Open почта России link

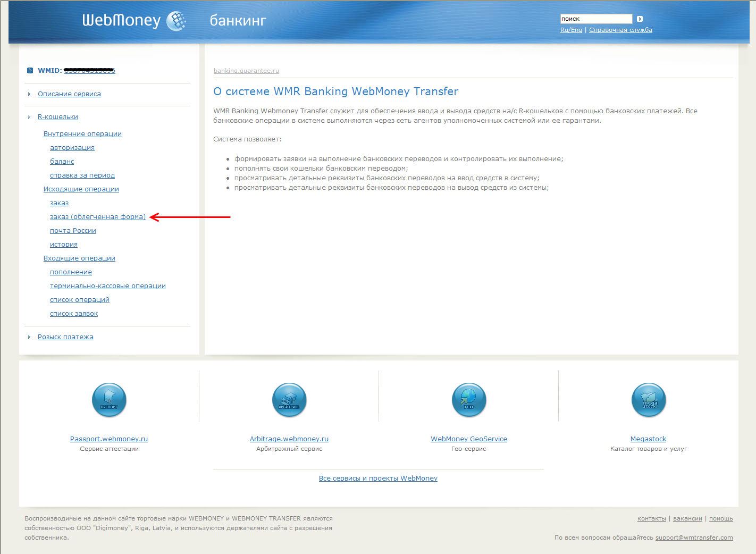click(73, 231)
